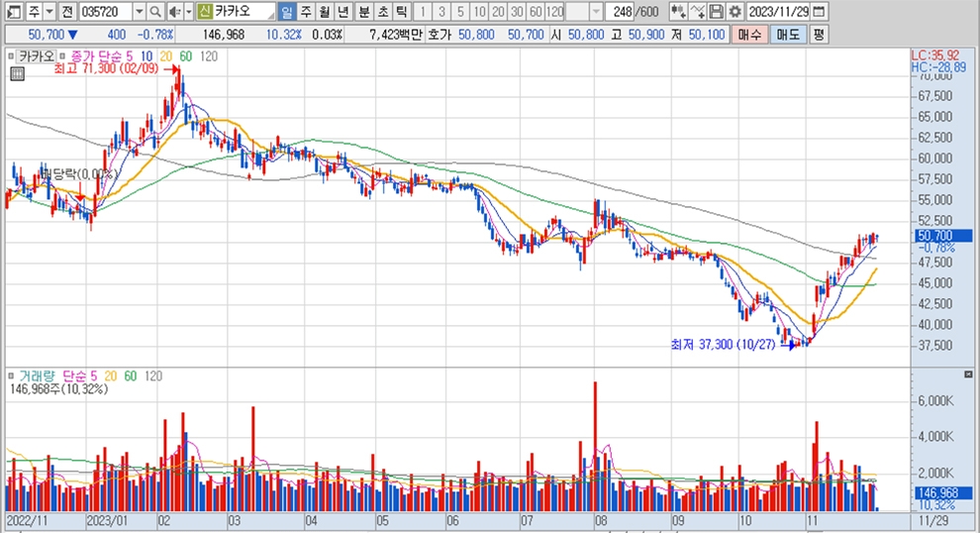The width and height of the screenshot is (980, 533).
Task: Click the date field 2023/11/29
Action: click(778, 11)
